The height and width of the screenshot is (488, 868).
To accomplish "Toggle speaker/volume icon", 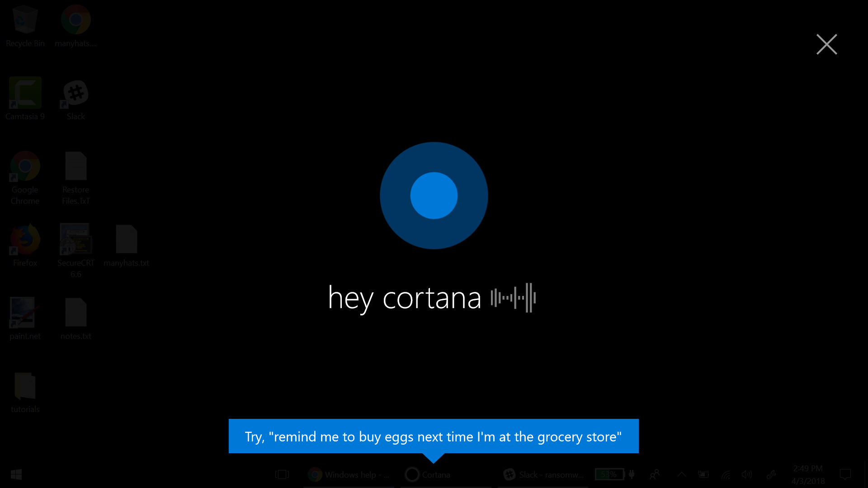I will [x=747, y=474].
